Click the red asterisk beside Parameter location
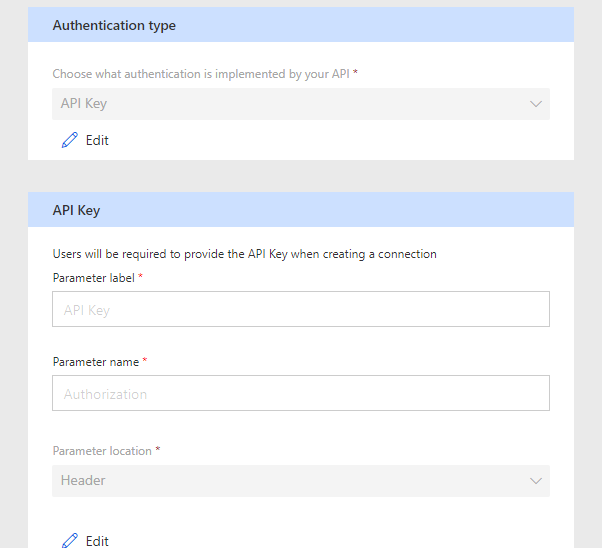This screenshot has width=602, height=548. pos(158,451)
